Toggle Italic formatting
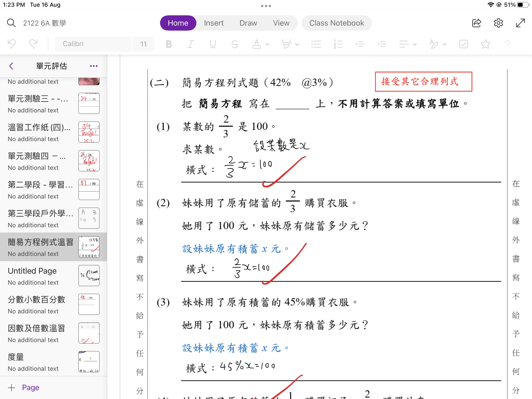Viewport: 532px width, 399px height. point(190,44)
